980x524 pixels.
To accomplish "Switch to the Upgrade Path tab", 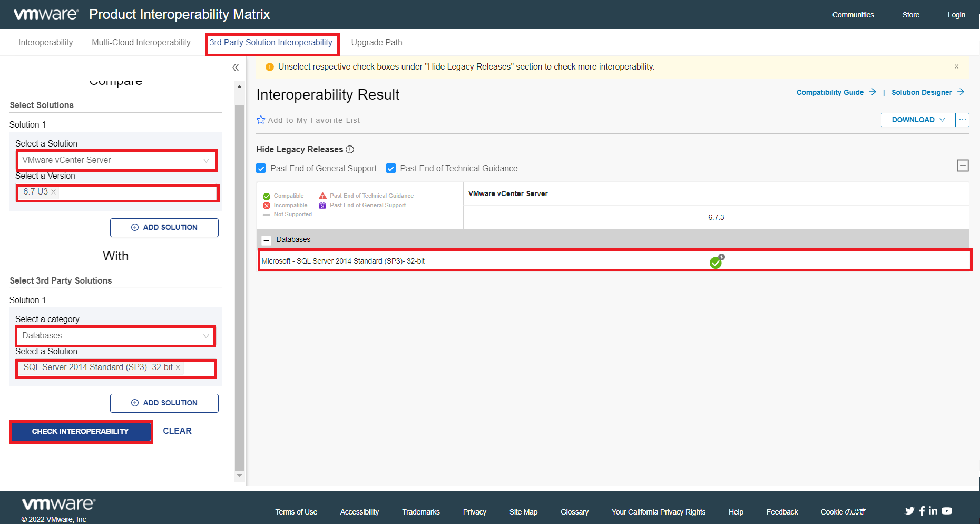I will [x=377, y=42].
